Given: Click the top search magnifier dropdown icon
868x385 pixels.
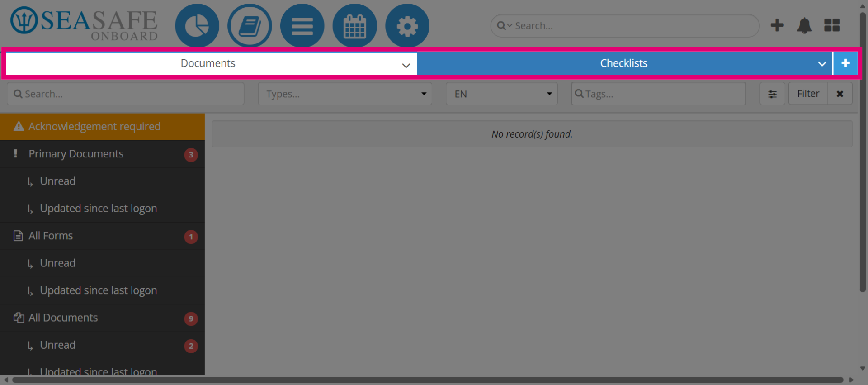Looking at the screenshot, I should [x=505, y=26].
